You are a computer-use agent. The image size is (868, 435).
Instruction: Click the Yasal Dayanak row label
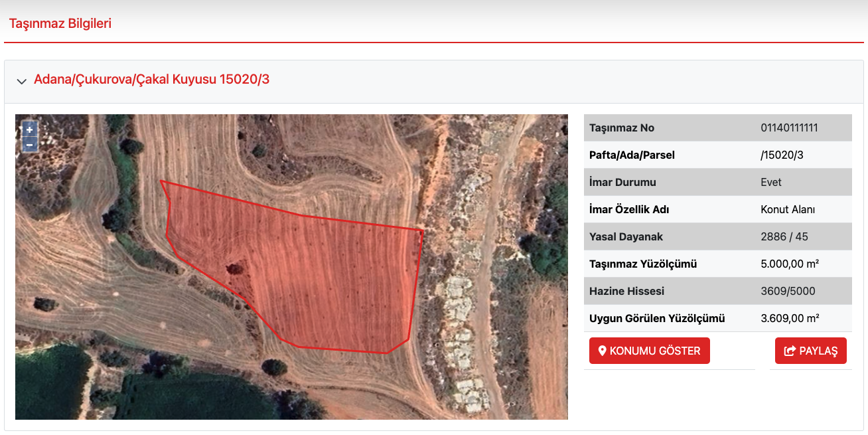pyautogui.click(x=626, y=237)
